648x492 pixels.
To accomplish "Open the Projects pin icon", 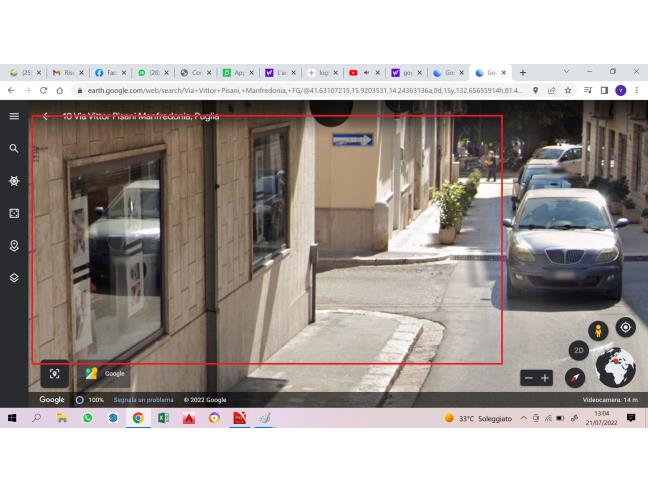I will pos(14,246).
